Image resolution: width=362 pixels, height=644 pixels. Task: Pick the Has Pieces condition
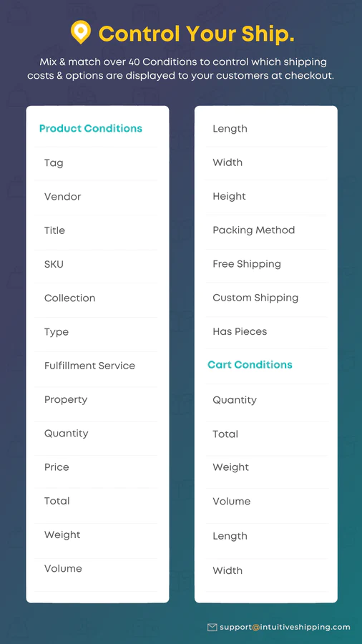tap(266, 331)
